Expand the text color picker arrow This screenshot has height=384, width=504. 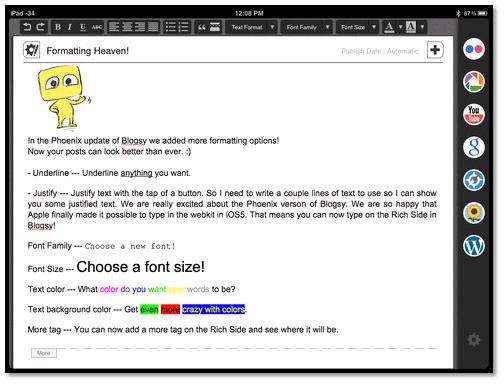pos(400,27)
